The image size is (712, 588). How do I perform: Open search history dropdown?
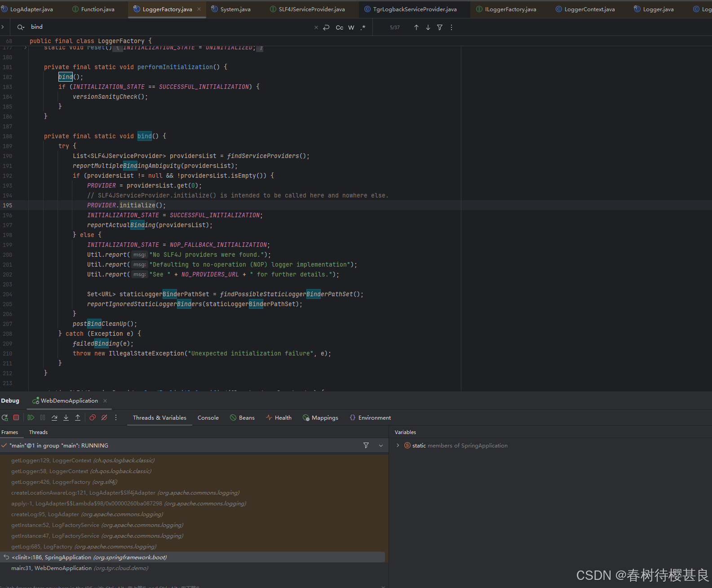coord(21,27)
